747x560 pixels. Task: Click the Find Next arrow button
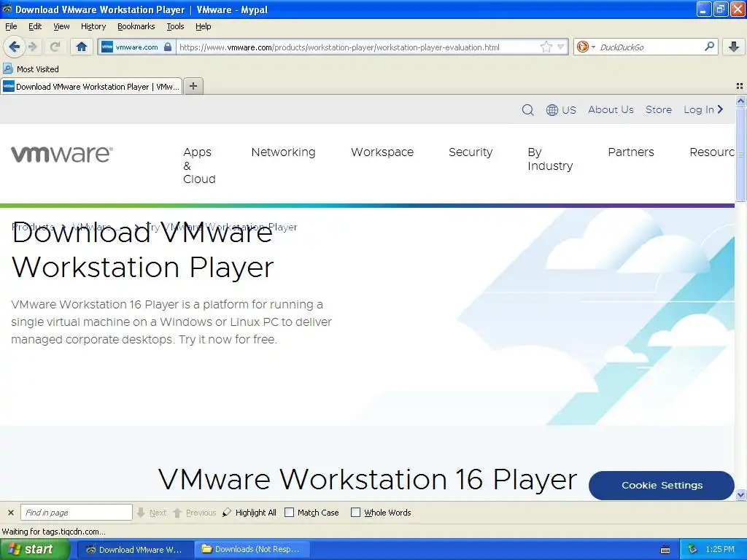click(152, 513)
